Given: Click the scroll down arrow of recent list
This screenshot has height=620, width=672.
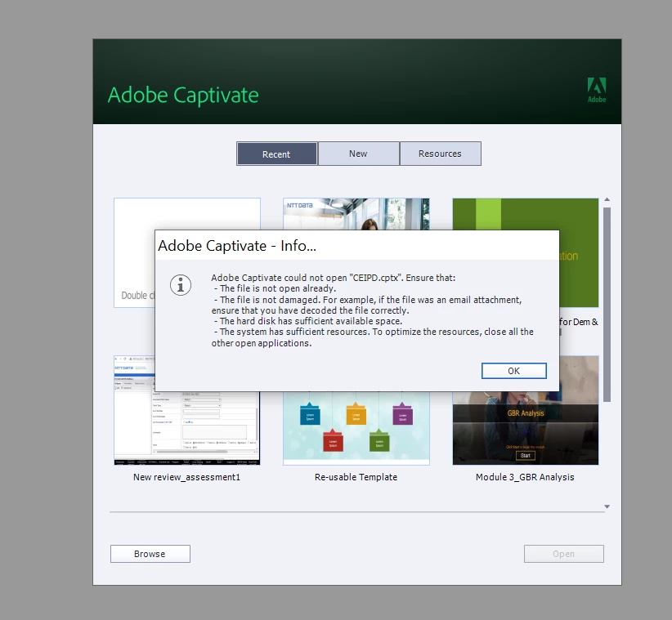Looking at the screenshot, I should coord(607,506).
